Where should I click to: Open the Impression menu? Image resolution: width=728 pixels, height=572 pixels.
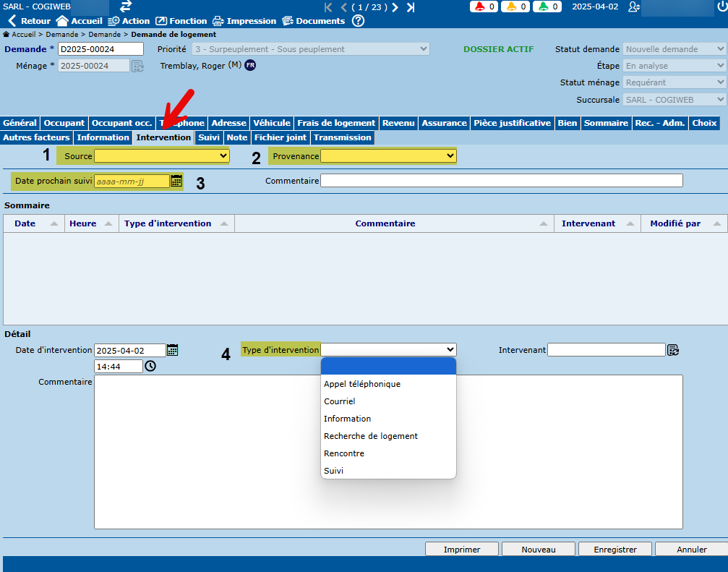click(244, 21)
